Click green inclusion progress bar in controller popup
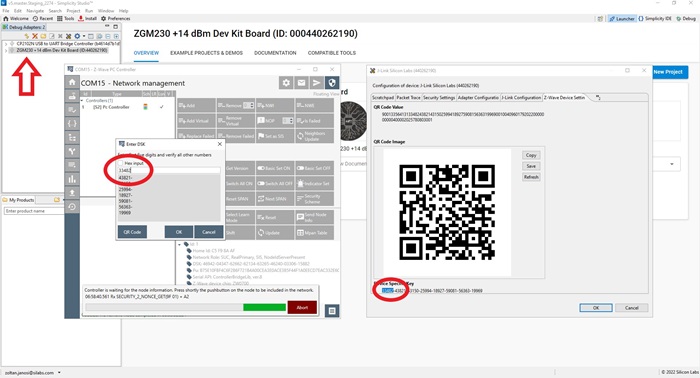The width and height of the screenshot is (700, 378). [264, 307]
